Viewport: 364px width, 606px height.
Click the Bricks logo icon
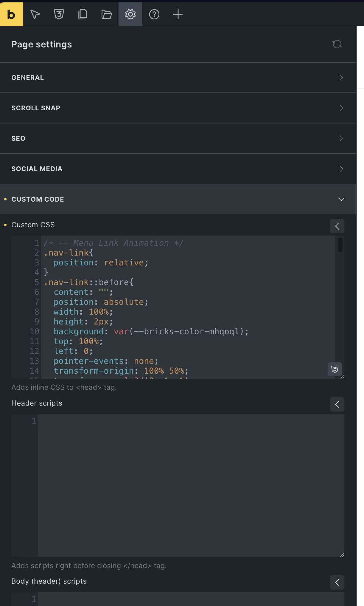[x=11, y=14]
